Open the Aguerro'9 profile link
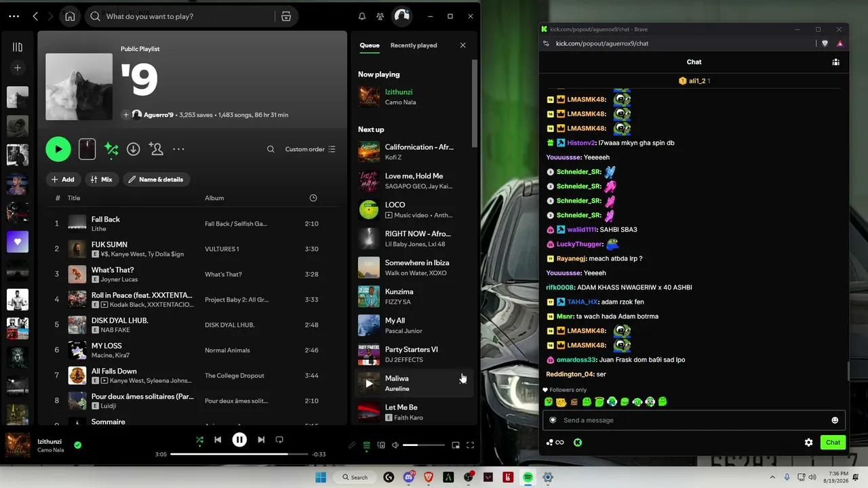This screenshot has width=868, height=488. tap(159, 115)
